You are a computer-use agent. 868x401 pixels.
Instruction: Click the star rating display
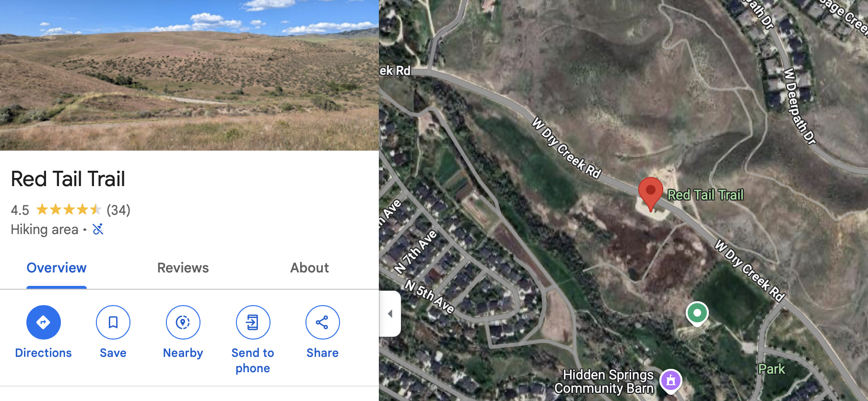tap(69, 210)
